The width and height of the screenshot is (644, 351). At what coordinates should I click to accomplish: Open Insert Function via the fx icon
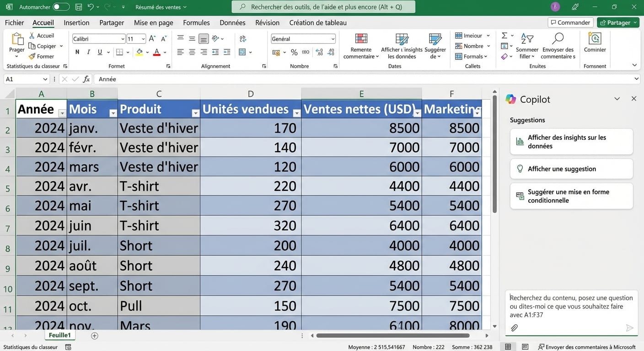click(86, 79)
